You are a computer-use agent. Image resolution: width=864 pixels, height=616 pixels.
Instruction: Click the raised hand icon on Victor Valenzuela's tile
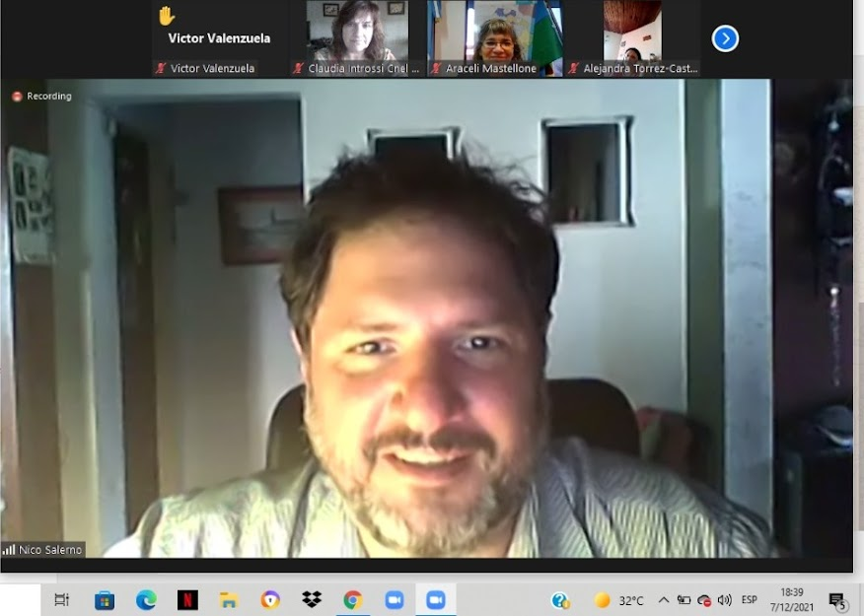tap(166, 16)
